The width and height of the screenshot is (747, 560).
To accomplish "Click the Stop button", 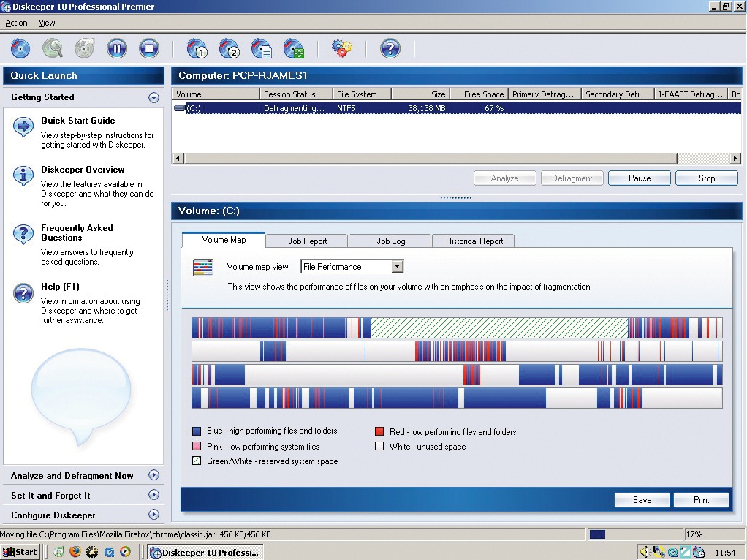I will point(707,178).
